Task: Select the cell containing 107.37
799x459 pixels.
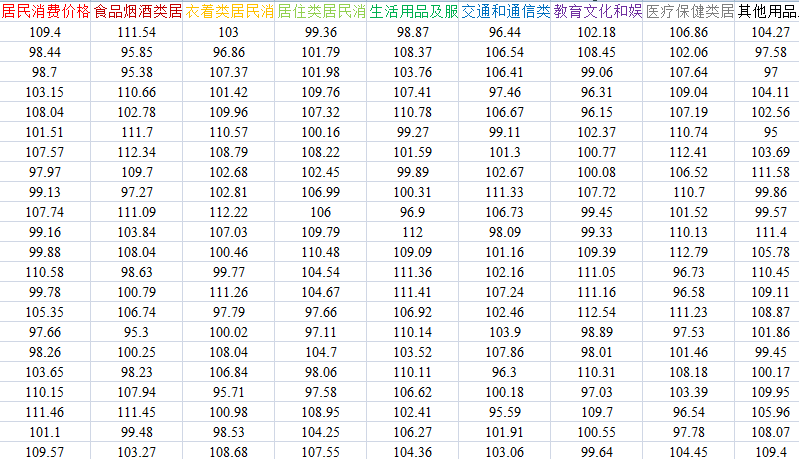Action: pyautogui.click(x=229, y=72)
